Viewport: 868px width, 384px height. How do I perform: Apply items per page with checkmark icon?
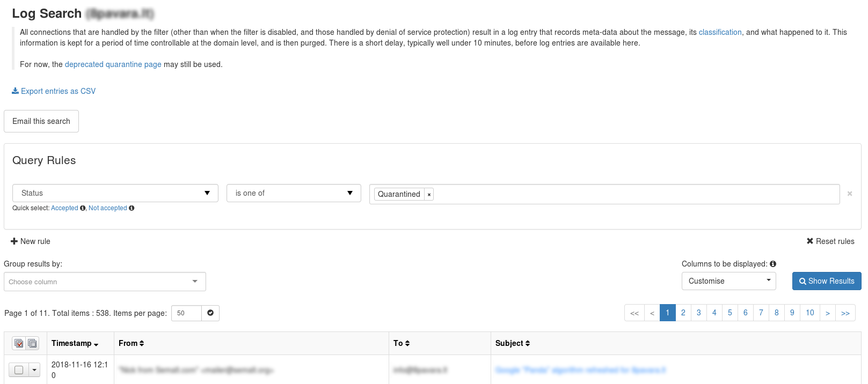(210, 313)
